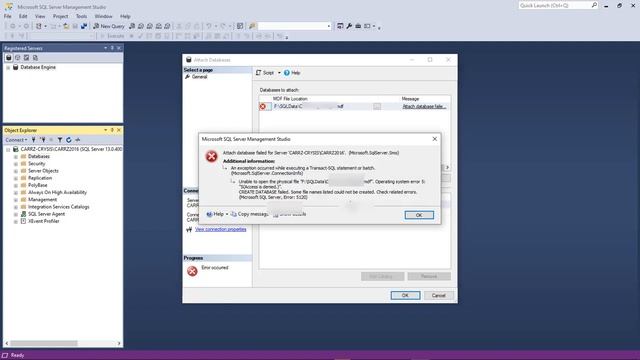Select the Replication tree node

pyautogui.click(x=40, y=178)
